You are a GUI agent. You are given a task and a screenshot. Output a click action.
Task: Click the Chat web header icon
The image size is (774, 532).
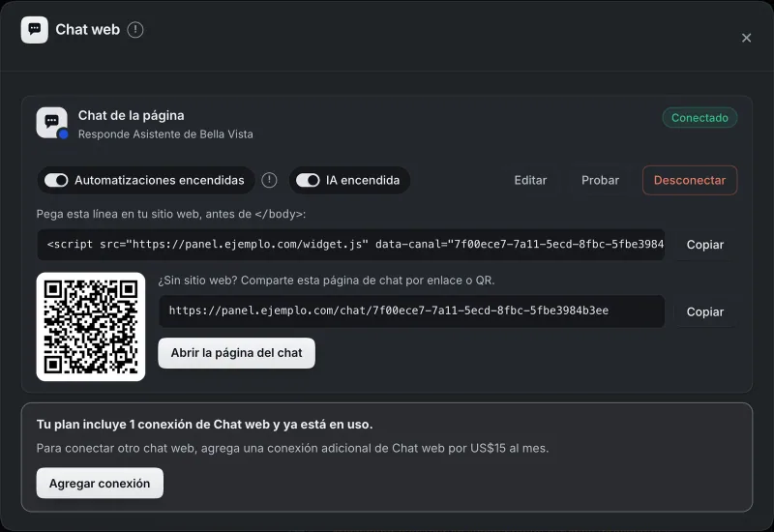pos(35,30)
